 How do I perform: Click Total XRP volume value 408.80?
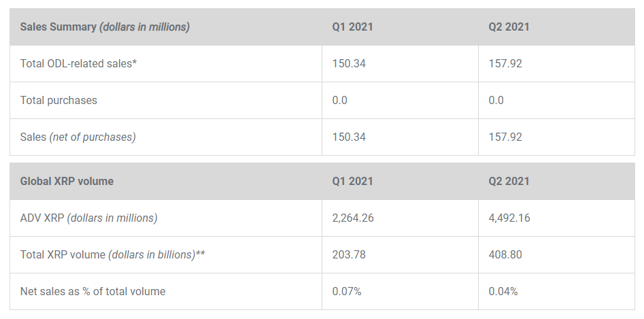[x=505, y=255]
